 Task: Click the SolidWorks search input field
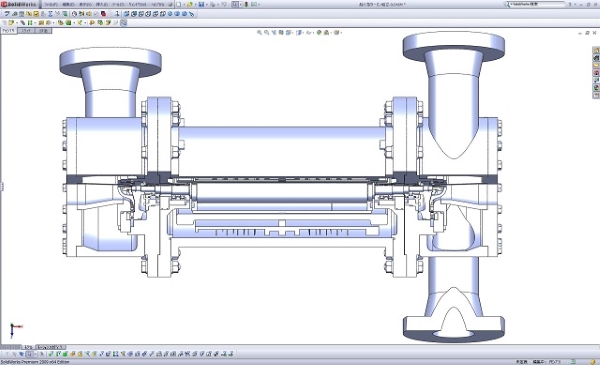[x=535, y=4]
